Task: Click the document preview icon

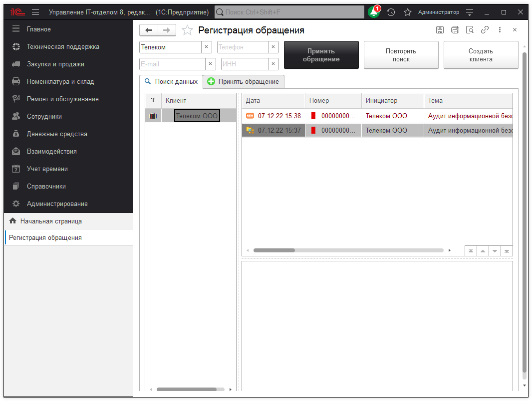Action: (x=470, y=30)
